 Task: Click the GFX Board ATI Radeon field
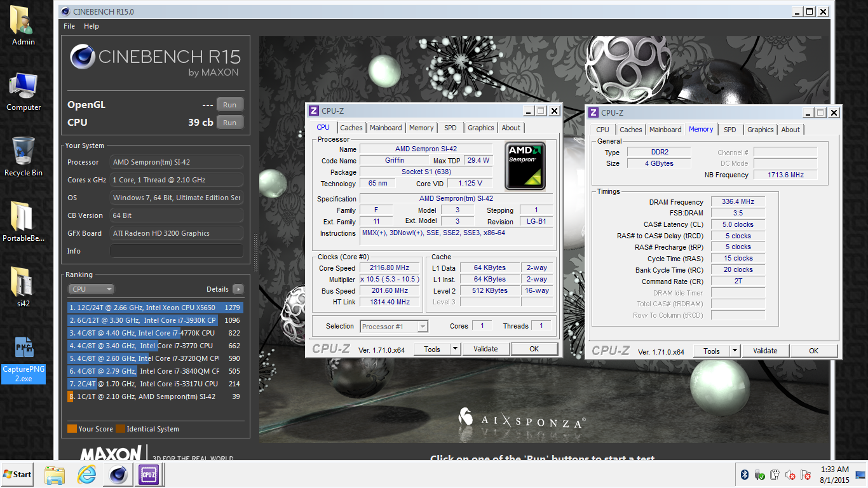(177, 233)
